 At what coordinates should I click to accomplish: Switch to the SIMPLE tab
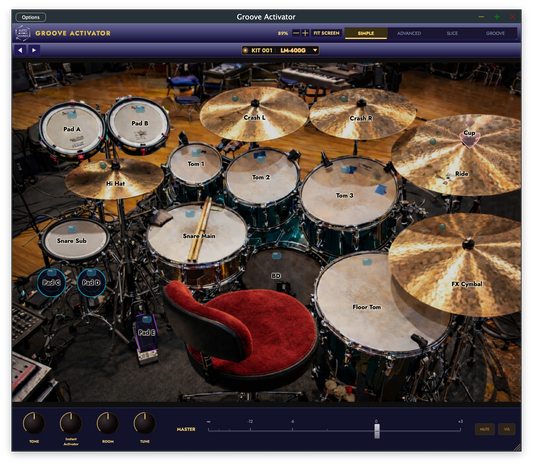pyautogui.click(x=366, y=33)
